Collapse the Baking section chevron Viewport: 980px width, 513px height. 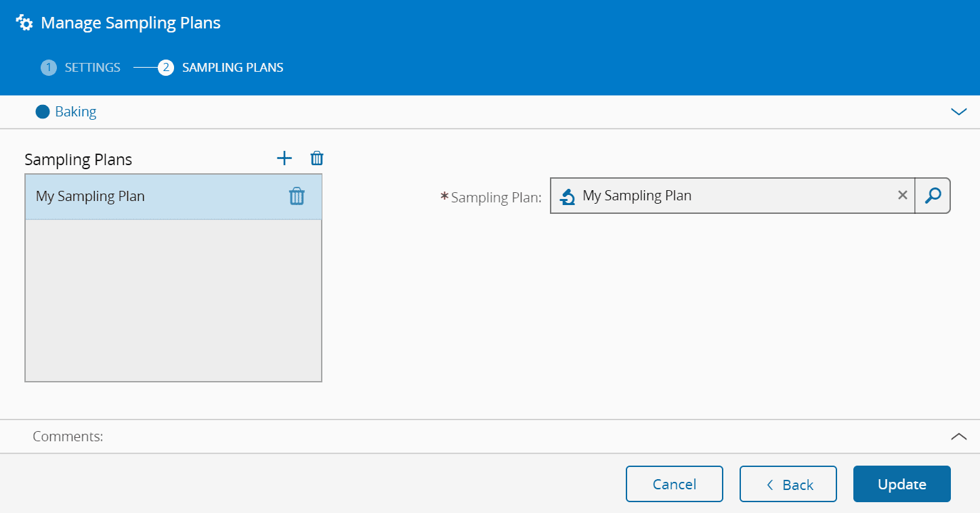click(x=958, y=112)
